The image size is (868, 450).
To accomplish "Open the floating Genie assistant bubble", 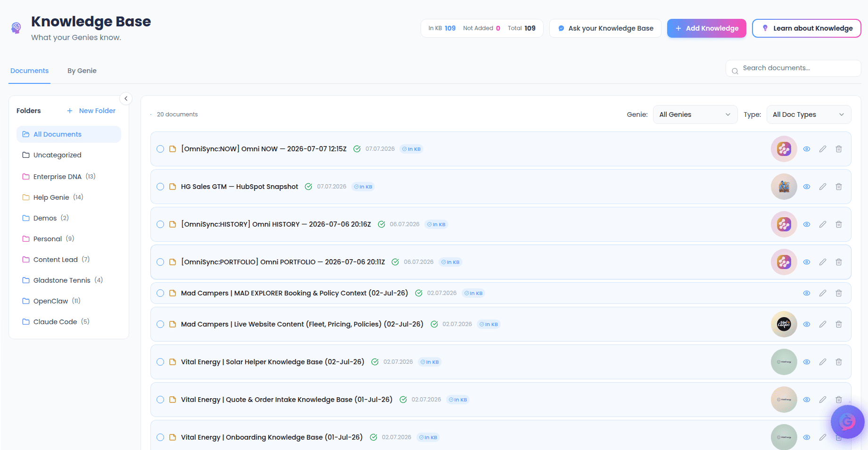I will coord(847,422).
